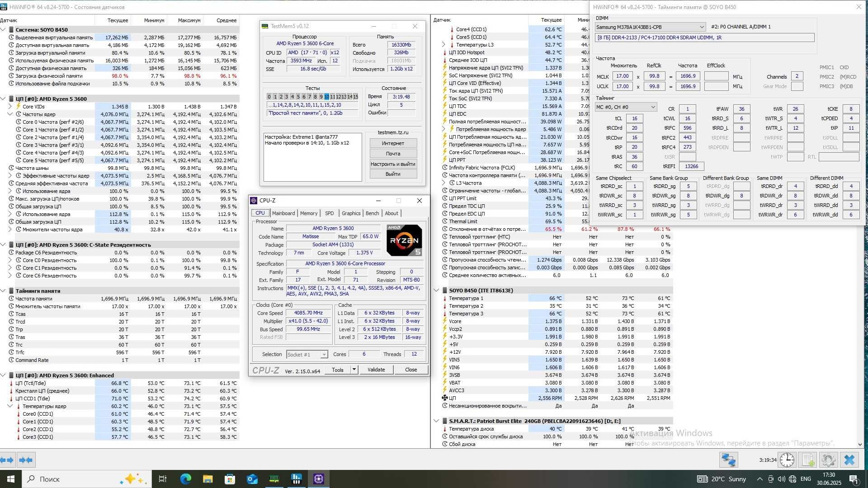Screen dimensions: 868x488
Task: Start logging with the sheet-plus icon
Action: pyautogui.click(x=808, y=460)
